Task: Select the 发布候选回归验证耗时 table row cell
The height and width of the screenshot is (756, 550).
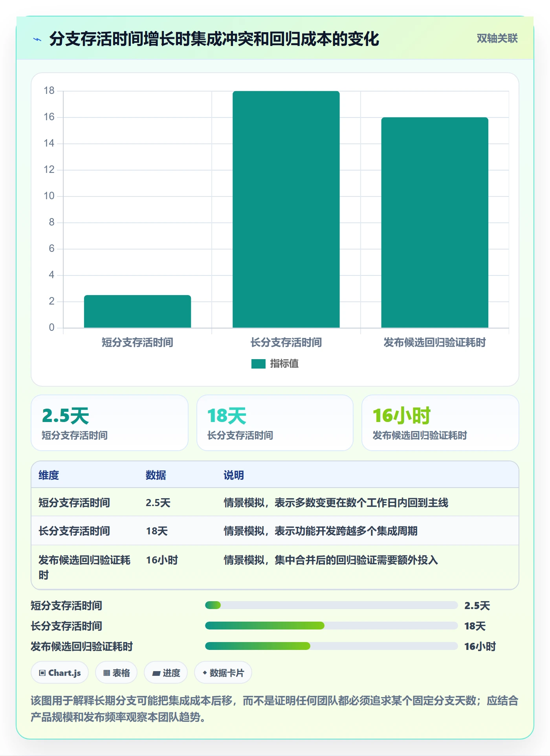Action: click(84, 567)
